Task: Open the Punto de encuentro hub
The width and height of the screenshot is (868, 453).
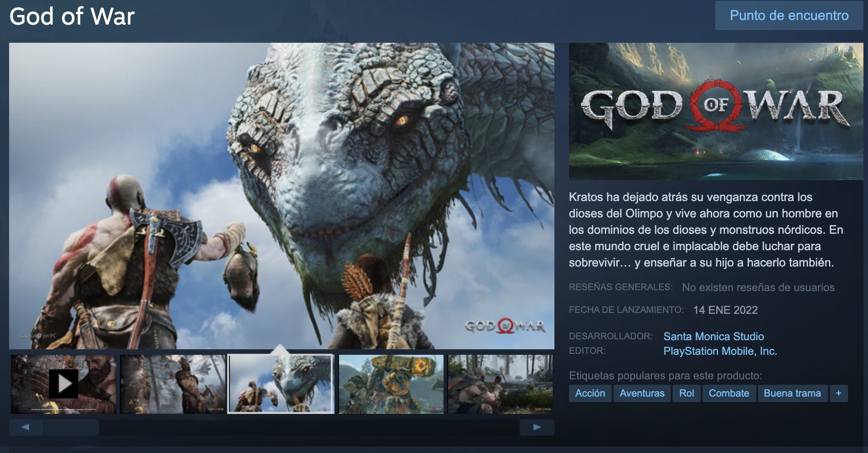Action: (789, 15)
